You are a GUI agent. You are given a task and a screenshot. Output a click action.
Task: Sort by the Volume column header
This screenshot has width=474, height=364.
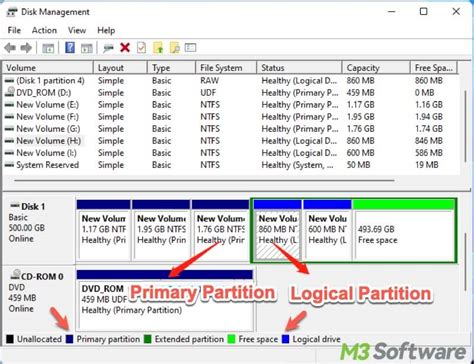pos(48,68)
